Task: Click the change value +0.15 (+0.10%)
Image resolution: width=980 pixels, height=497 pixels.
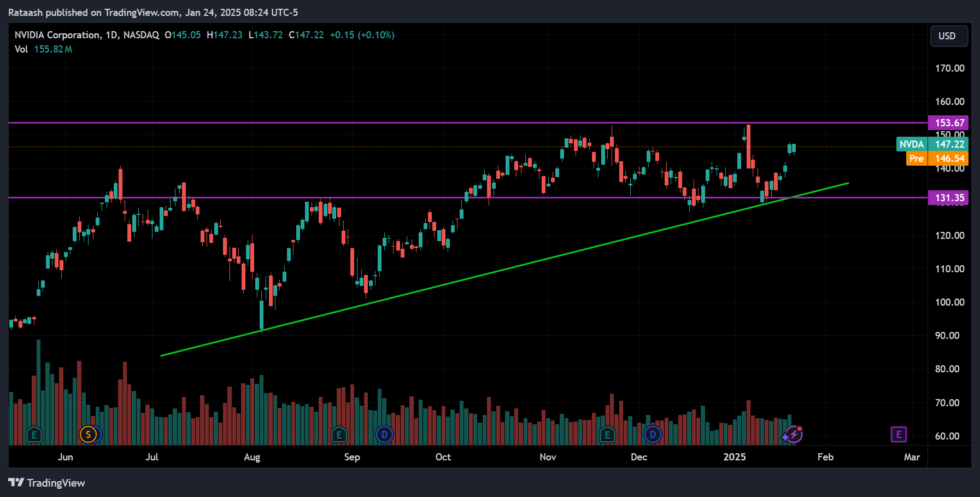Action: (362, 35)
